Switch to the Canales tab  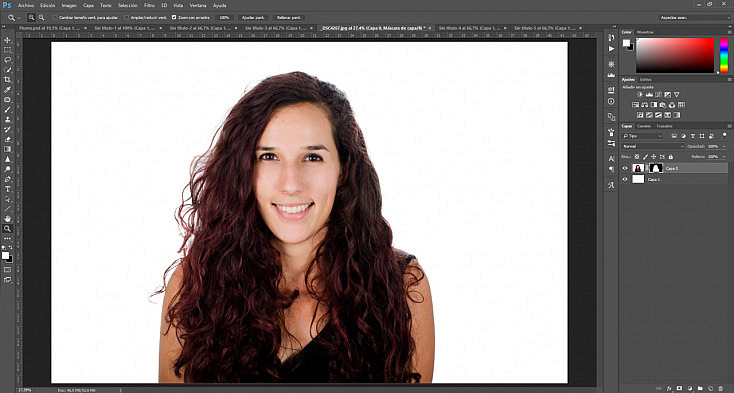point(644,126)
